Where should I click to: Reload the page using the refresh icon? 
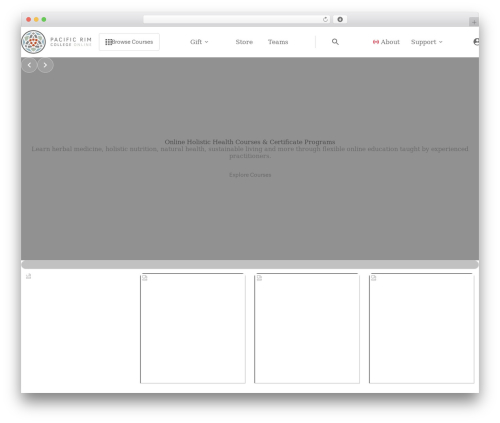click(x=325, y=19)
